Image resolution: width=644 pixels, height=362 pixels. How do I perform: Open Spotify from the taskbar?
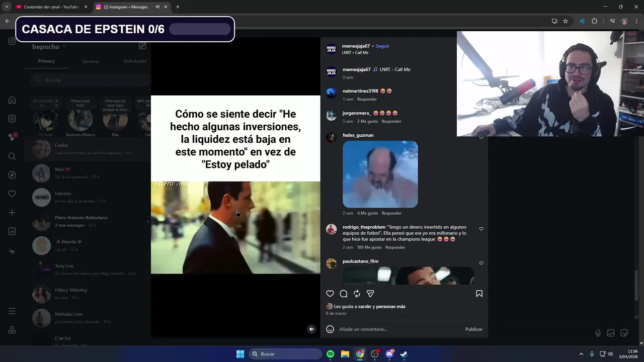(x=330, y=354)
